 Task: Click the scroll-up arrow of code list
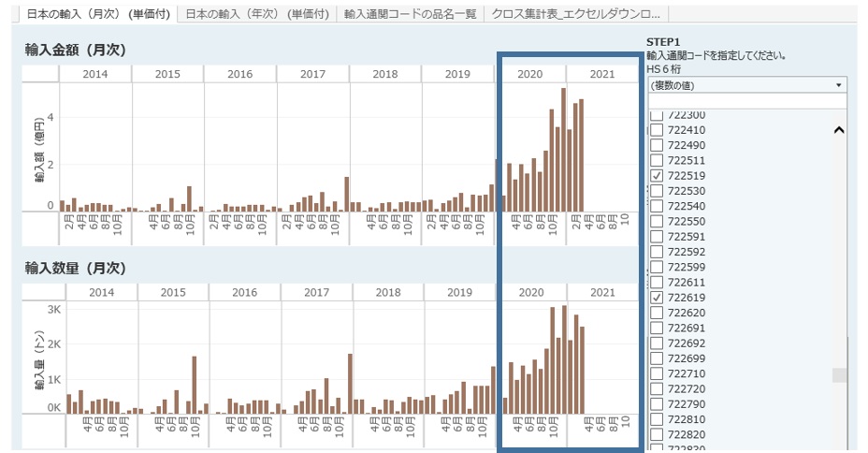click(839, 130)
